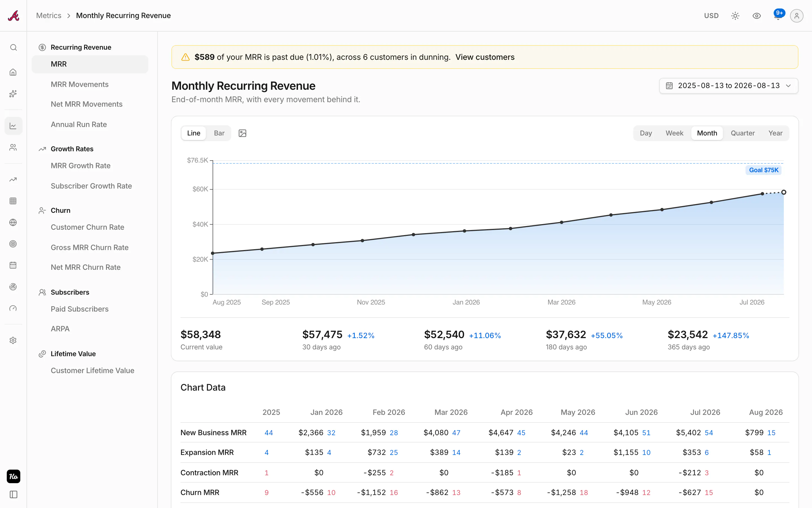Screen dimensions: 812x508
Task: Collapse the Growth Rates section header
Action: coord(72,149)
